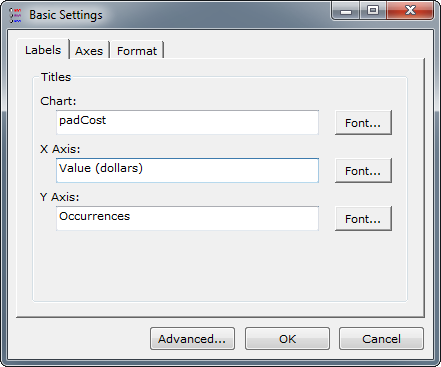Go to the Format tab
The image size is (441, 367).
point(137,51)
